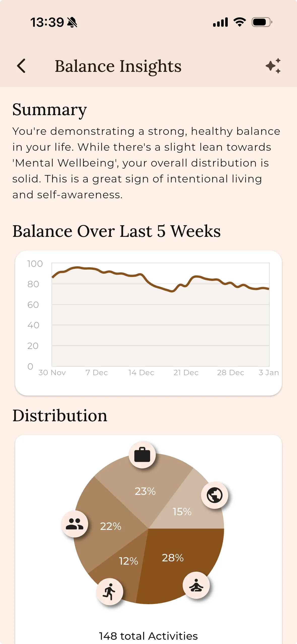Viewport: 297px width, 644px height.
Task: Tap the back chevron arrow
Action: [21, 66]
